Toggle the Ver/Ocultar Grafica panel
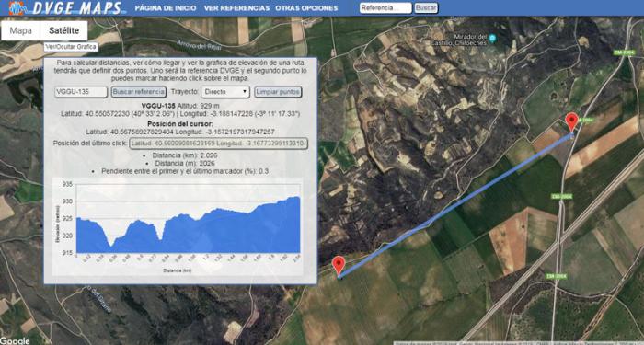This screenshot has width=644, height=345. 71,47
